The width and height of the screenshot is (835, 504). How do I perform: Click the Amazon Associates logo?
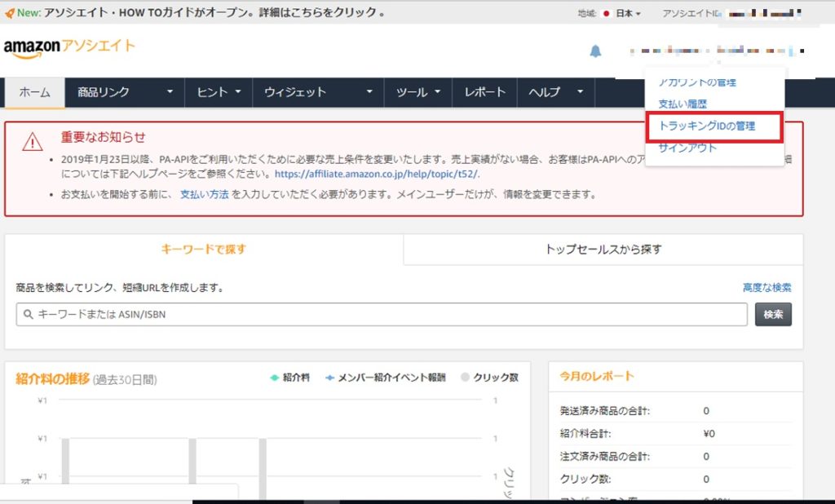pyautogui.click(x=69, y=48)
